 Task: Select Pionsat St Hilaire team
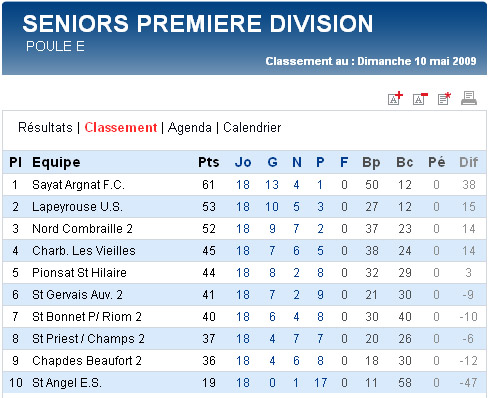pos(79,273)
